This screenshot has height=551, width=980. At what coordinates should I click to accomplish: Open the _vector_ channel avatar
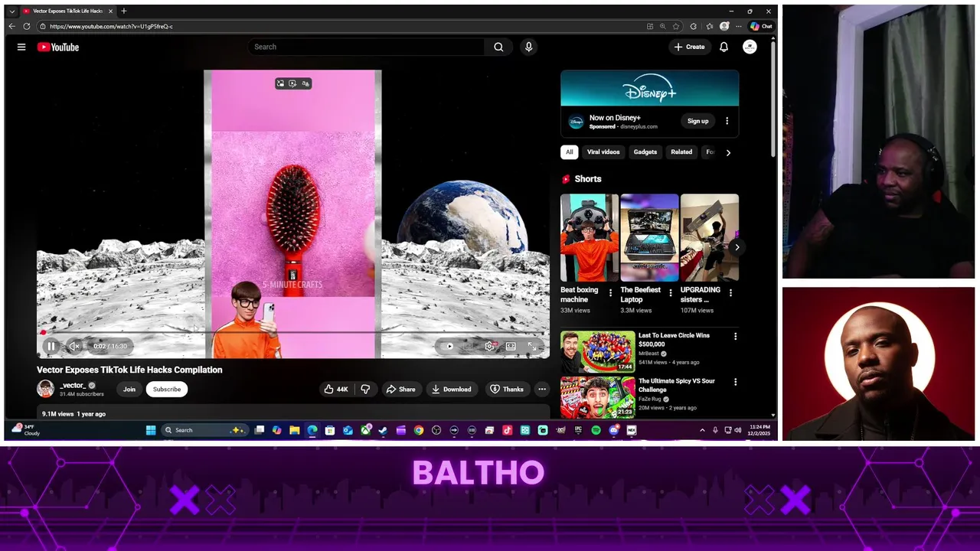tap(46, 389)
